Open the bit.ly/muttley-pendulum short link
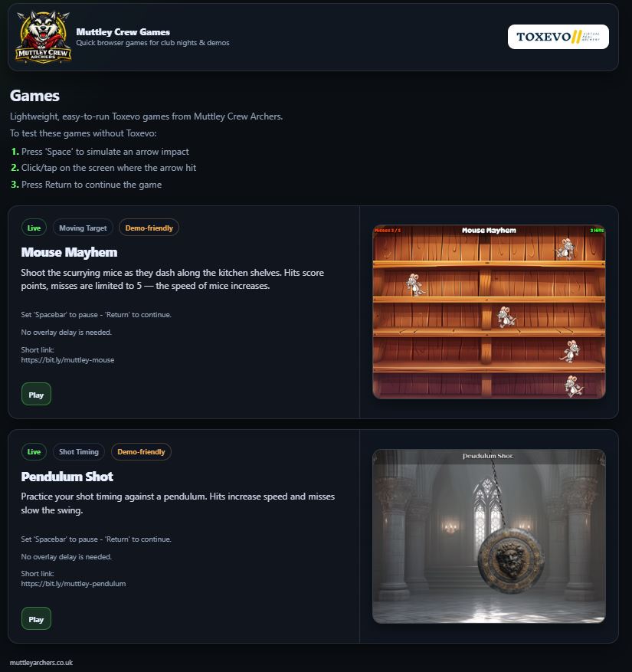This screenshot has height=672, width=632. (74, 584)
